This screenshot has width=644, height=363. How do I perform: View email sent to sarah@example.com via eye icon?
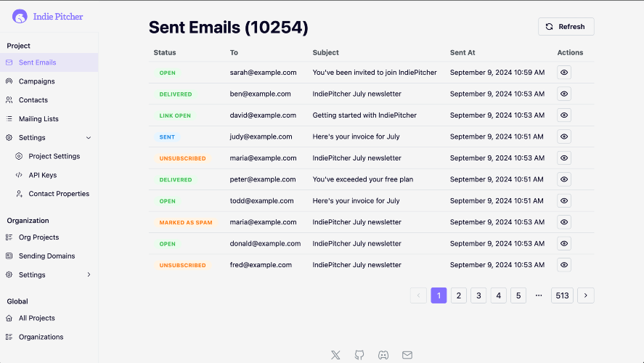click(x=564, y=73)
